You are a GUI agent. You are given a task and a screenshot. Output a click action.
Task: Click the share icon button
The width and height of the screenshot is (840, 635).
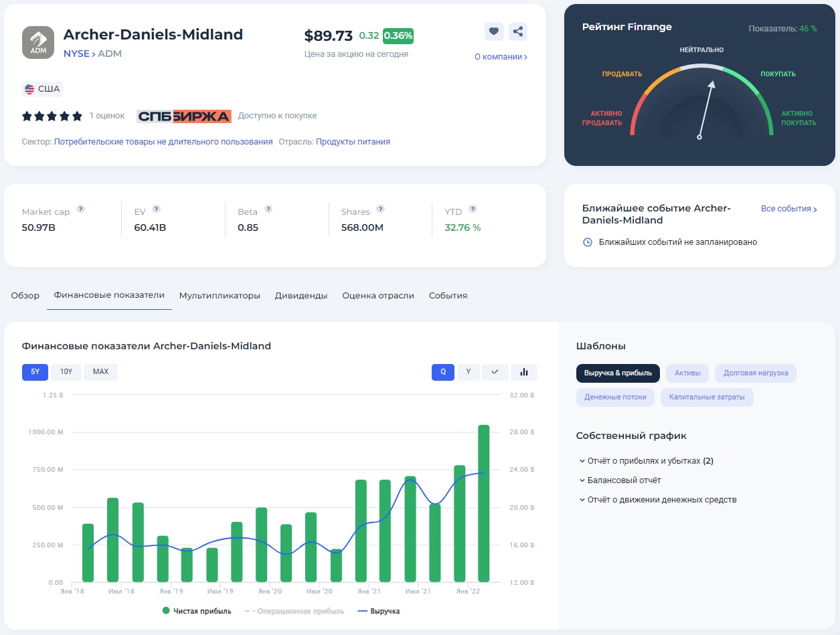tap(517, 31)
